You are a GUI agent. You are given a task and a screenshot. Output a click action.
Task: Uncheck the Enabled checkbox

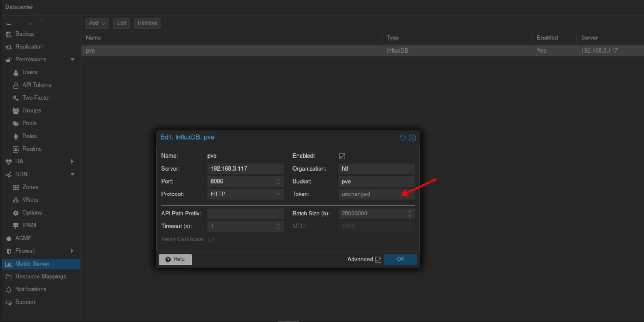[x=342, y=156]
